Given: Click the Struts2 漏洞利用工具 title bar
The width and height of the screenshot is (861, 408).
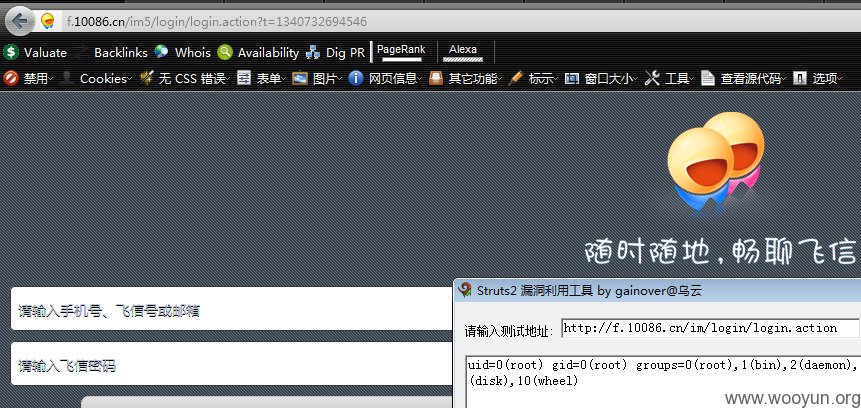Looking at the screenshot, I should 657,290.
